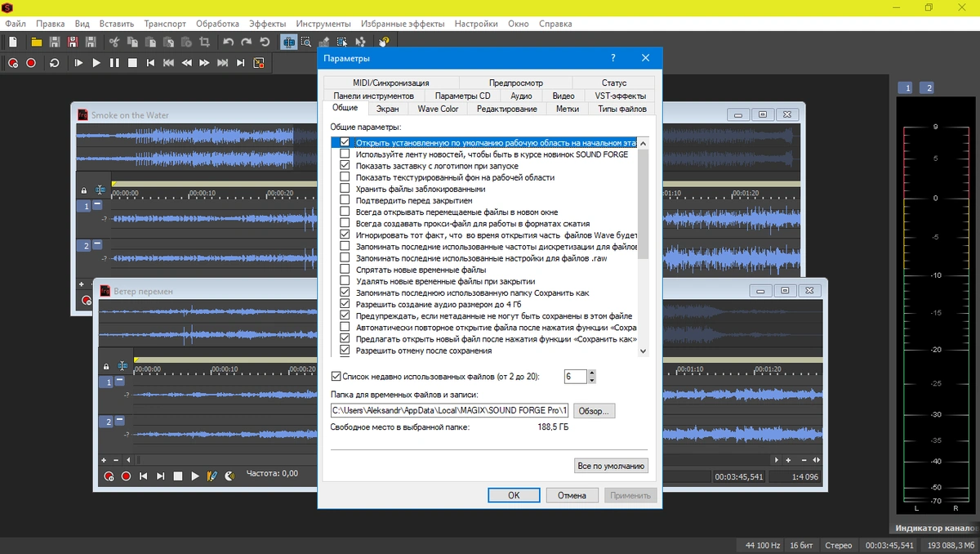Click the OK button

pos(514,495)
